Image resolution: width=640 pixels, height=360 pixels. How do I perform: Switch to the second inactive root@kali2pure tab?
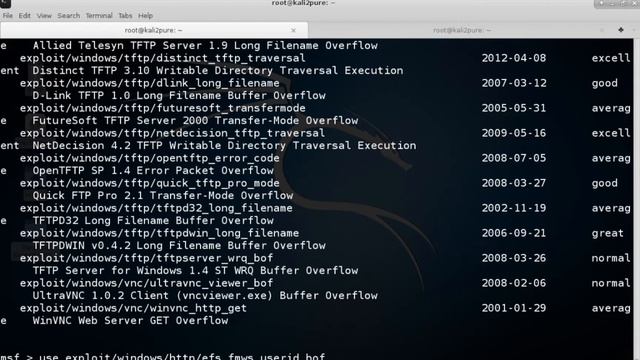pyautogui.click(x=462, y=30)
